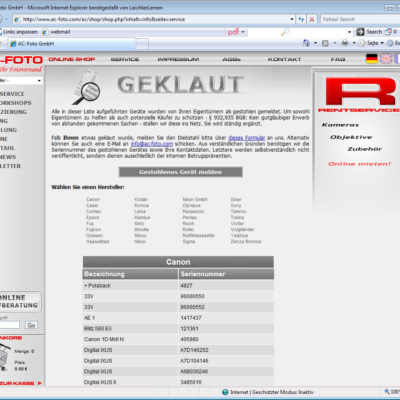The image size is (400, 400).
Task: Click the serial number 1417437 cell
Action: click(x=226, y=318)
